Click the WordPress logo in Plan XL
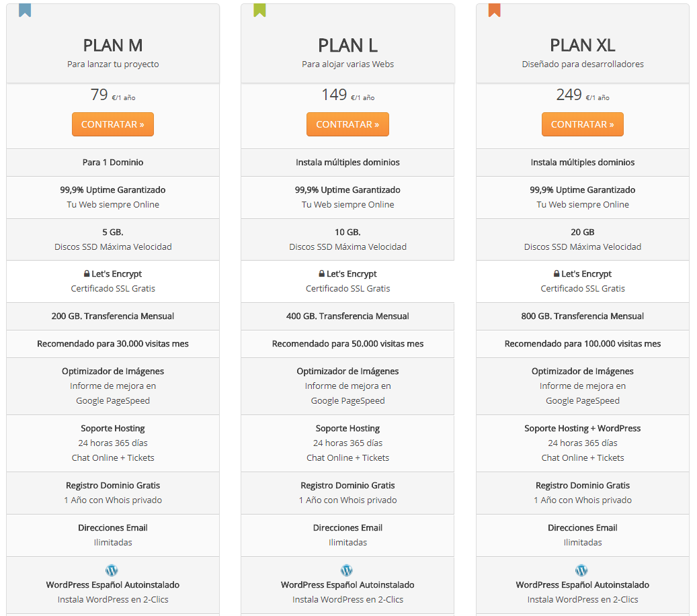Image resolution: width=697 pixels, height=616 pixels. click(x=582, y=570)
